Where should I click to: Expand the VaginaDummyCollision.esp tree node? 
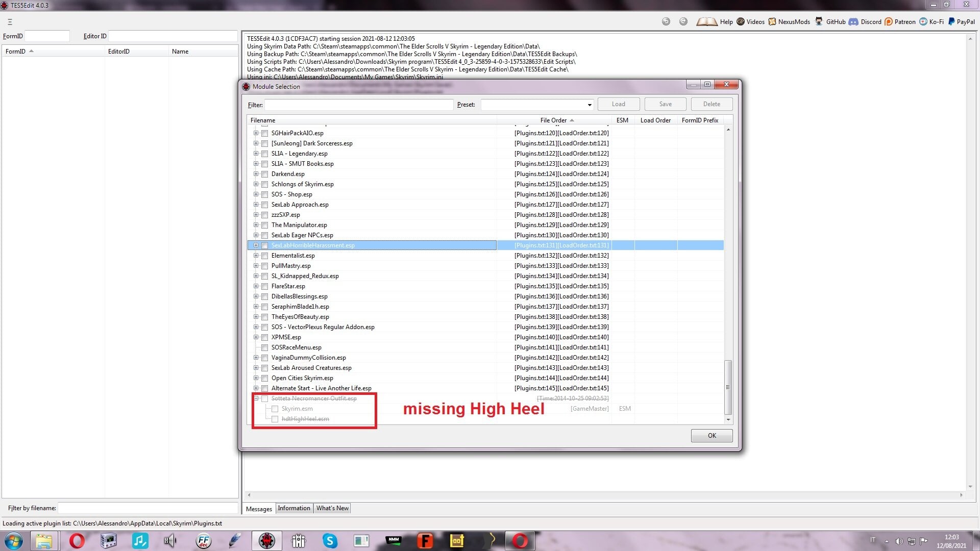tap(256, 358)
